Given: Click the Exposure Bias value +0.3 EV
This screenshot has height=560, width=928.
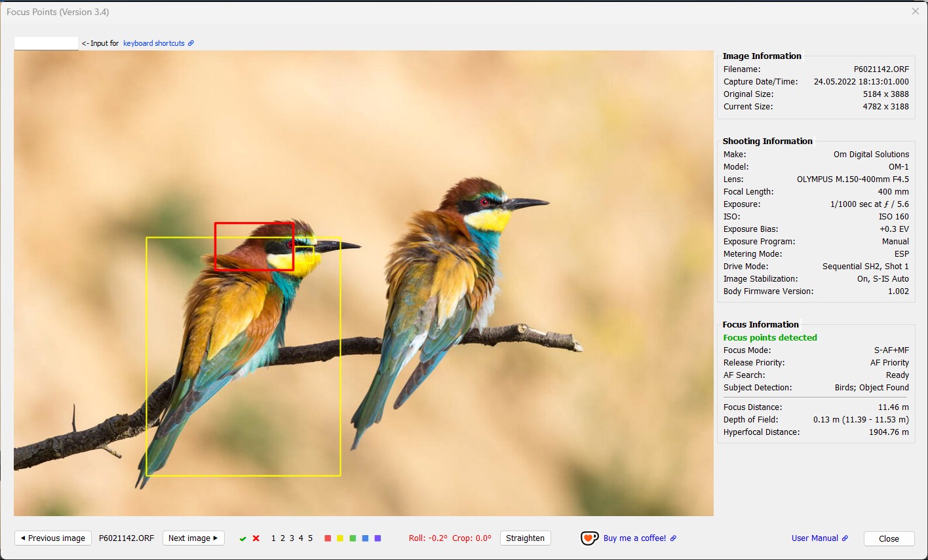Looking at the screenshot, I should pyautogui.click(x=895, y=229).
